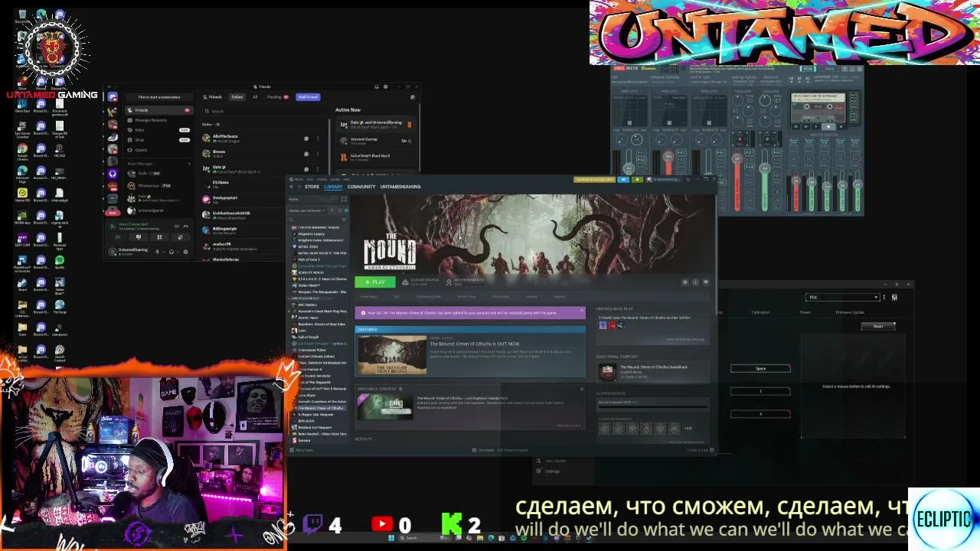Screen dimensions: 980x551
Task: Click Add Friend button in Discord
Action: point(308,97)
